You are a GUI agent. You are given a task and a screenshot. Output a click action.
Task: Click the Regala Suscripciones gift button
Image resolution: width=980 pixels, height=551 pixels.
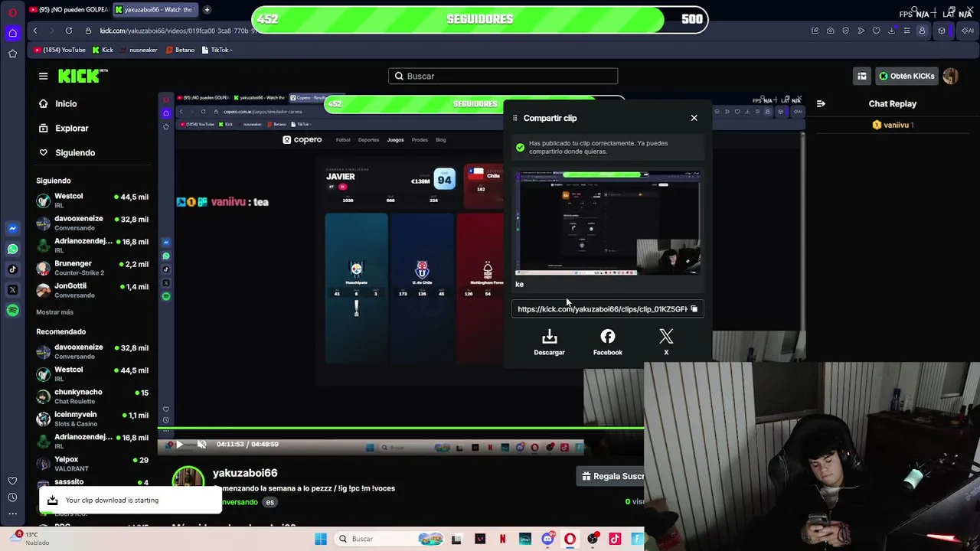coord(612,476)
